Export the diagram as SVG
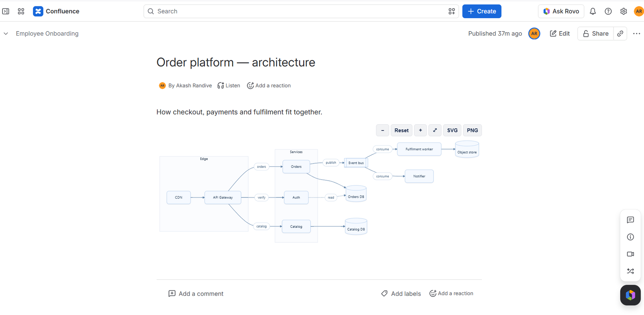 452,130
